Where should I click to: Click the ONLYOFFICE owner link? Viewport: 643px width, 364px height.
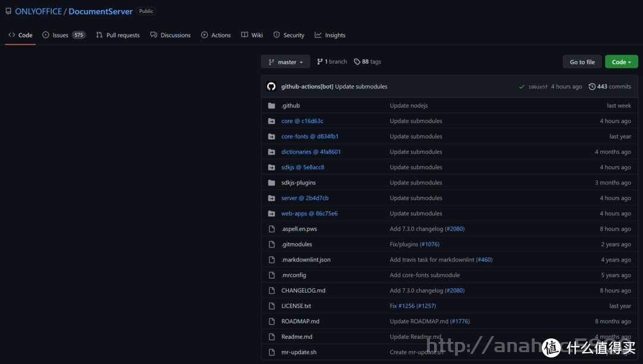pyautogui.click(x=38, y=11)
